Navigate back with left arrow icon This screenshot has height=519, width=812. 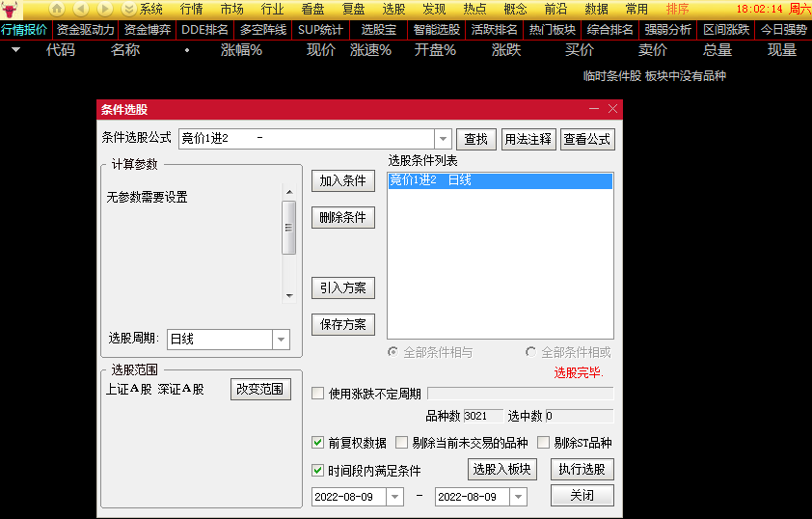tap(81, 9)
